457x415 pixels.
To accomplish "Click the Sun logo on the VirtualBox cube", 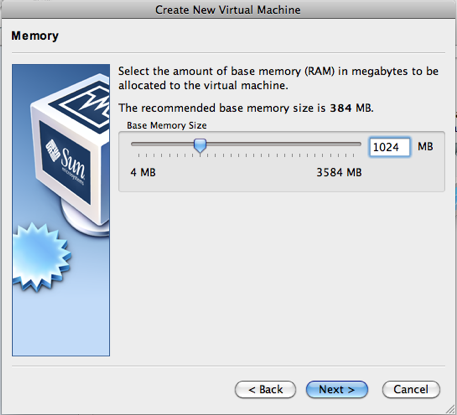I will pyautogui.click(x=65, y=162).
